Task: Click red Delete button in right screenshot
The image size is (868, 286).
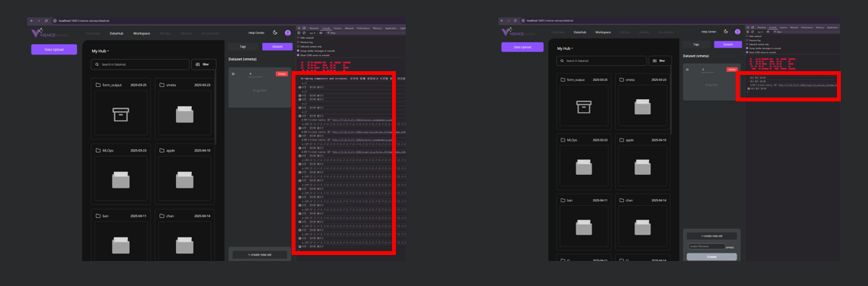Action: click(x=732, y=70)
